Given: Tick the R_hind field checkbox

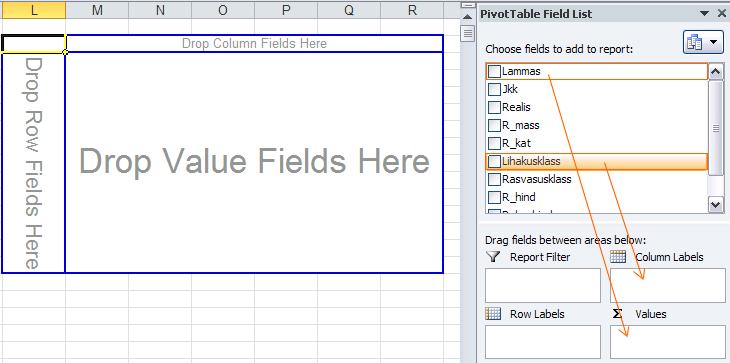Looking at the screenshot, I should point(494,197).
